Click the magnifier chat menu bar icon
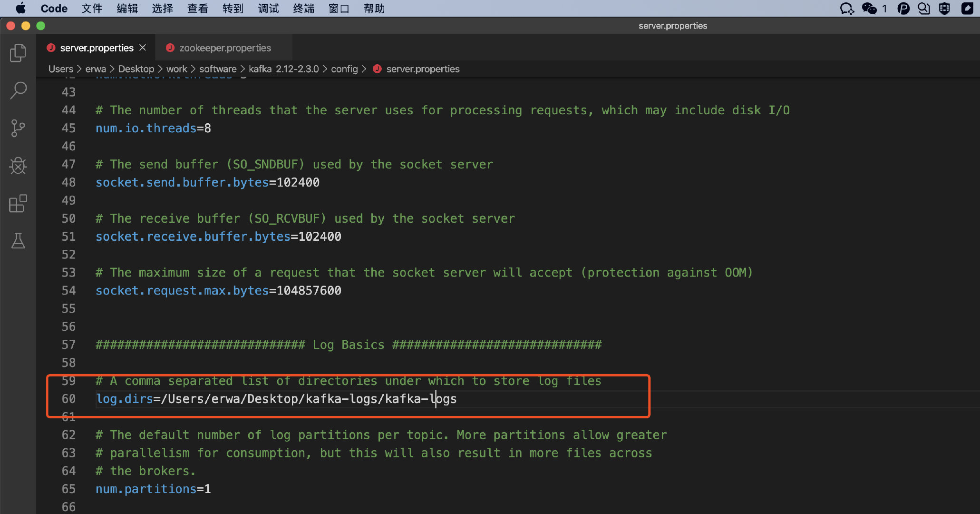980x514 pixels. point(923,9)
